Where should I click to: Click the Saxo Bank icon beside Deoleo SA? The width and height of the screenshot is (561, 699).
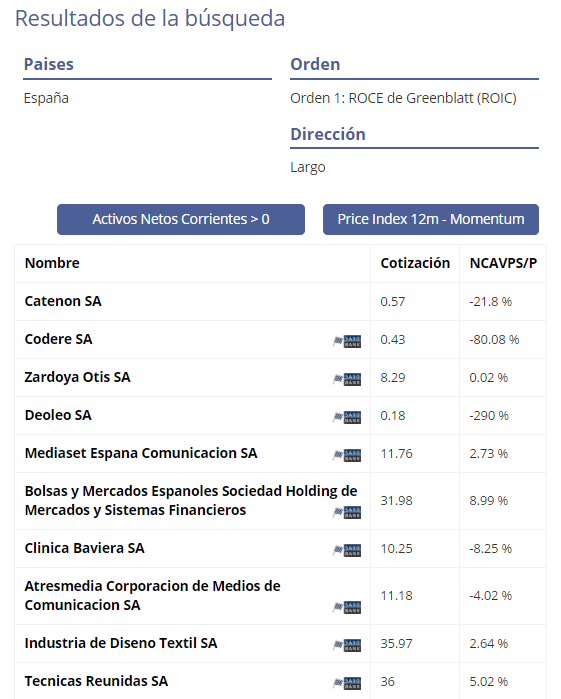347,417
